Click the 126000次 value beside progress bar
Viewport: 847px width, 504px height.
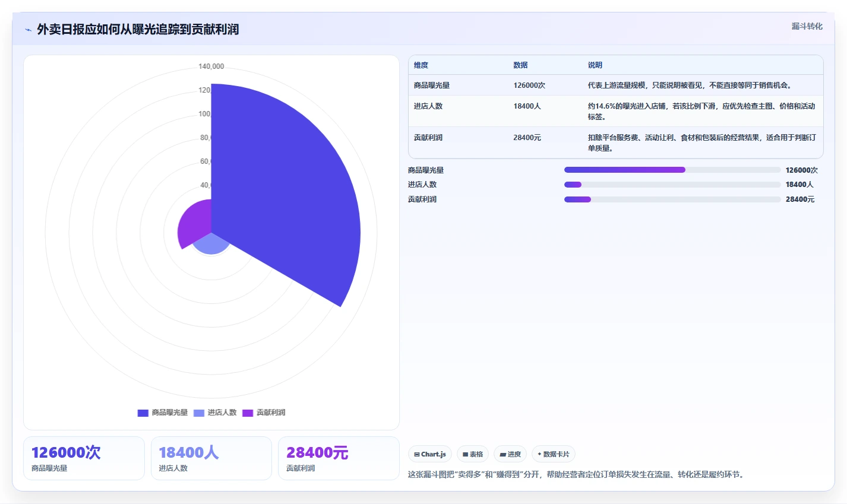click(x=802, y=170)
